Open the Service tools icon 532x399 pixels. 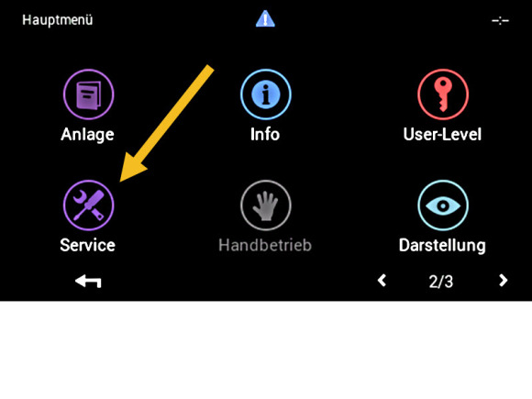click(89, 205)
